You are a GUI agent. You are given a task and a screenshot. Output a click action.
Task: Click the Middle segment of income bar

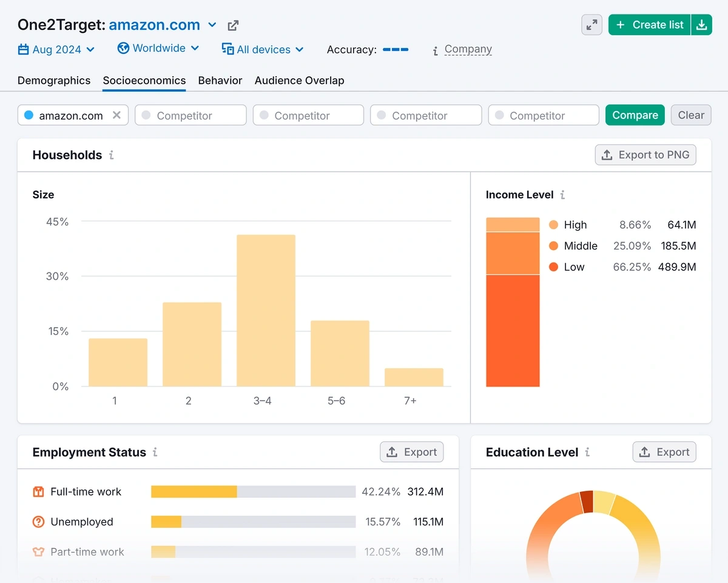[x=513, y=254]
